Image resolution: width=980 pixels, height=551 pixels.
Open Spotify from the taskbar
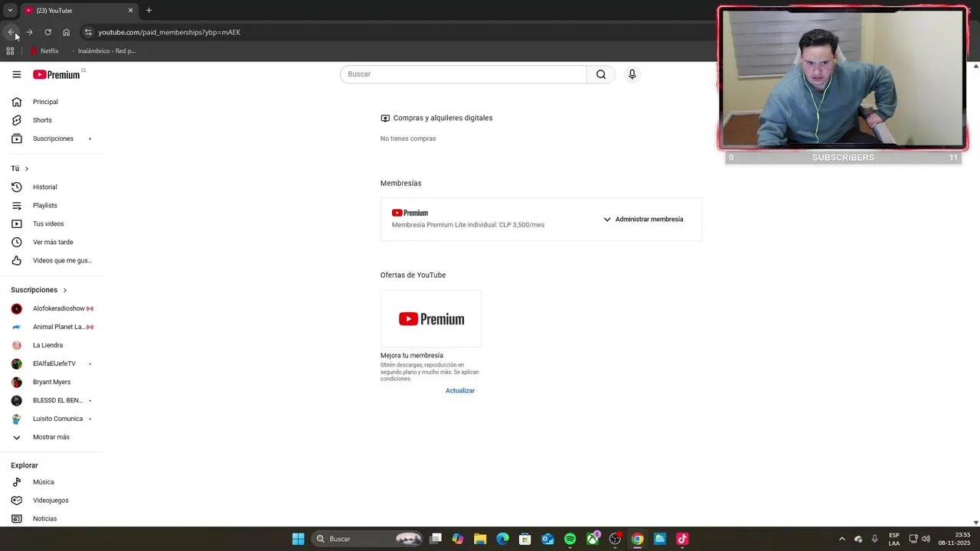[570, 539]
